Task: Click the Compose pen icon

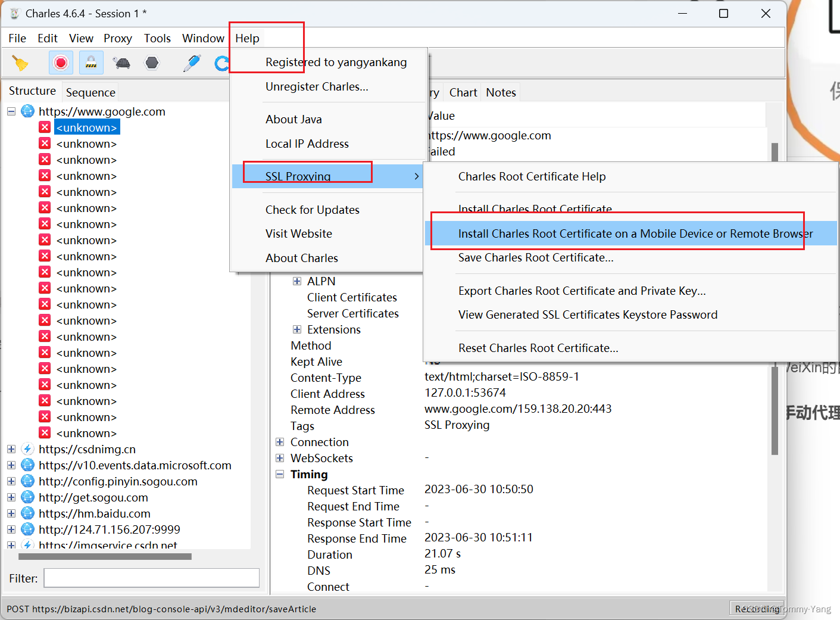Action: (x=192, y=63)
